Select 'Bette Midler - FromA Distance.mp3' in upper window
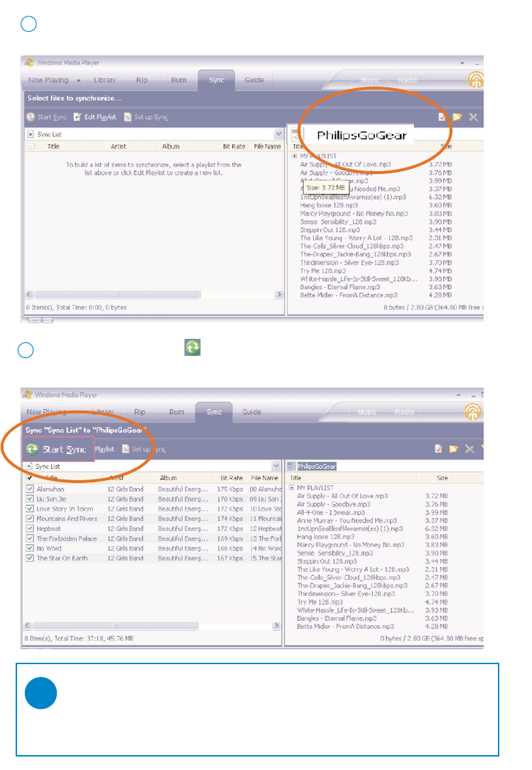This screenshot has width=532, height=770. (349, 295)
